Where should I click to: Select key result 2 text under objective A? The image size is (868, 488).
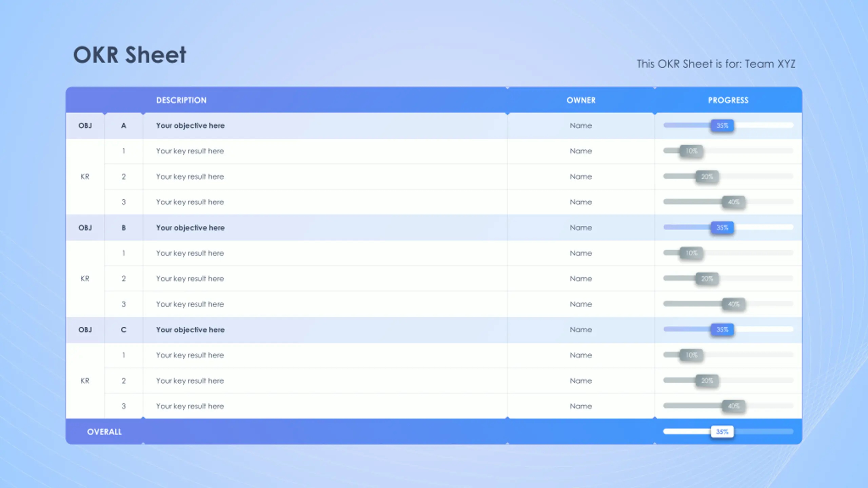pyautogui.click(x=190, y=177)
